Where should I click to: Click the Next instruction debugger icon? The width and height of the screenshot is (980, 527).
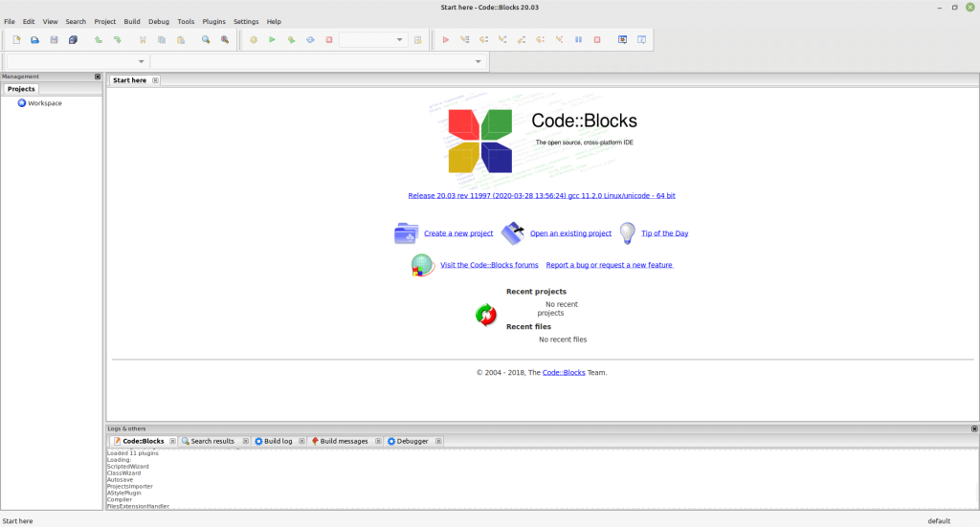pyautogui.click(x=540, y=39)
